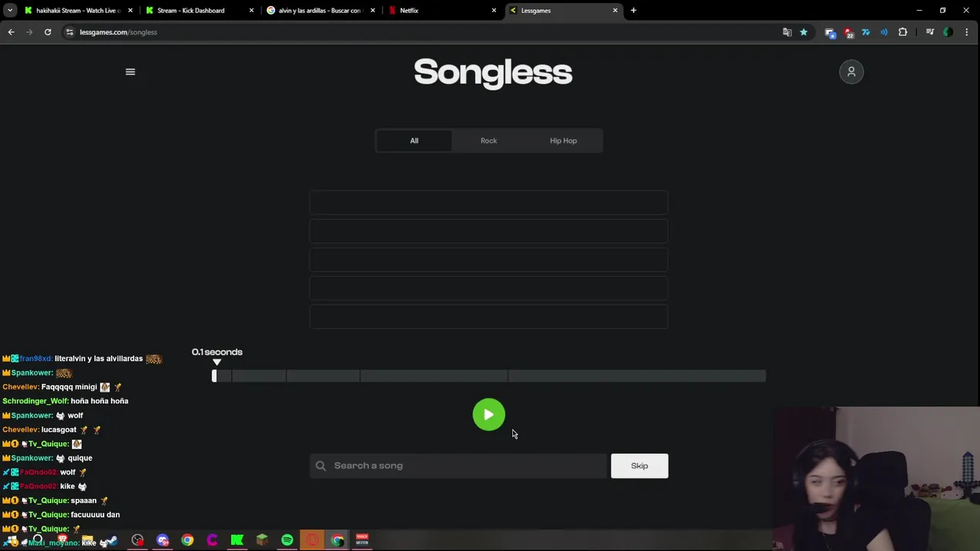
Task: Select the Rock genre tab
Action: (x=488, y=141)
